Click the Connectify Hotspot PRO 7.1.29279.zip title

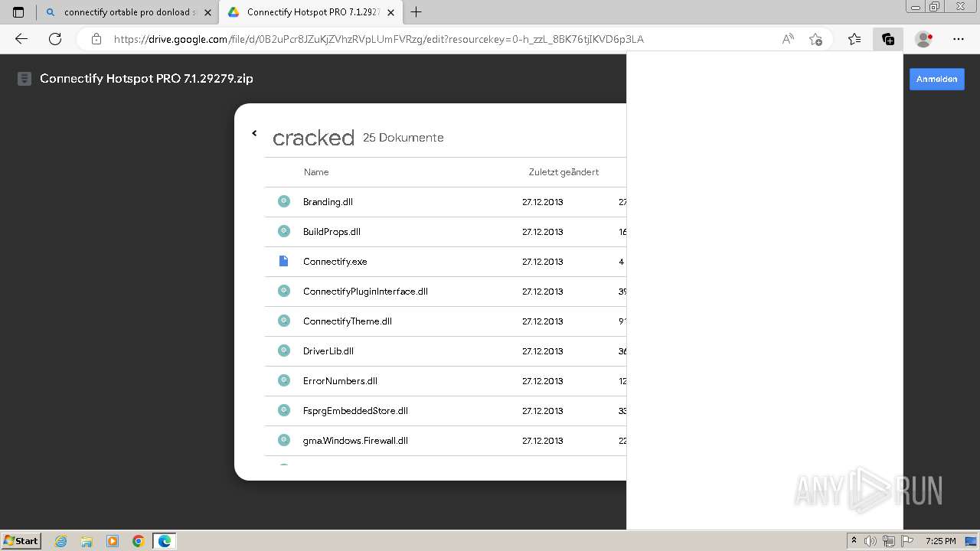pyautogui.click(x=146, y=79)
